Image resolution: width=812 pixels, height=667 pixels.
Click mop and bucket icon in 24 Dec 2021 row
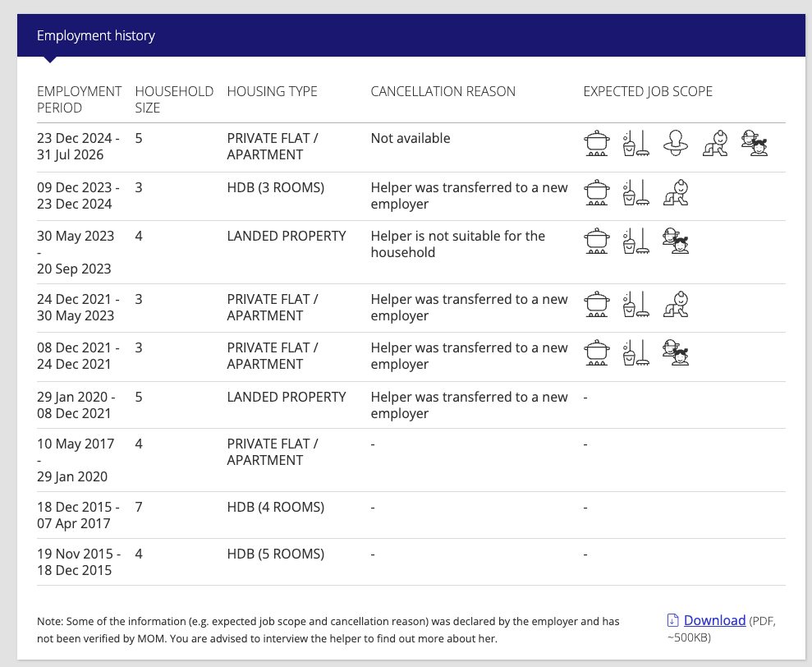click(x=636, y=304)
